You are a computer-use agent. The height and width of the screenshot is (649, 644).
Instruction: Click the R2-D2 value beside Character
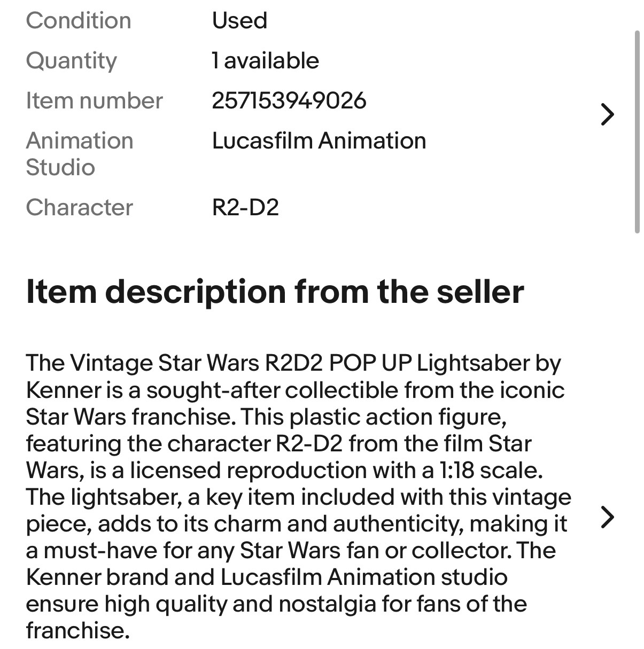pos(245,208)
